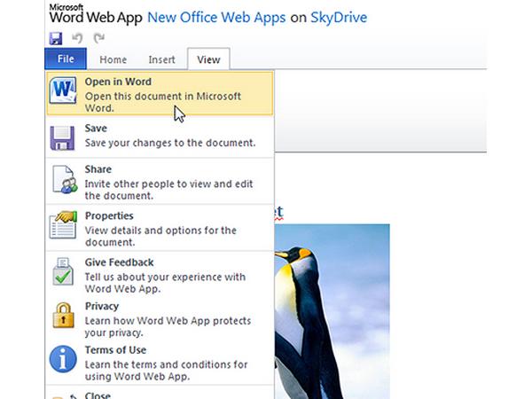The width and height of the screenshot is (532, 399).
Task: Click the Give Feedback checkmark icon
Action: coord(63,271)
